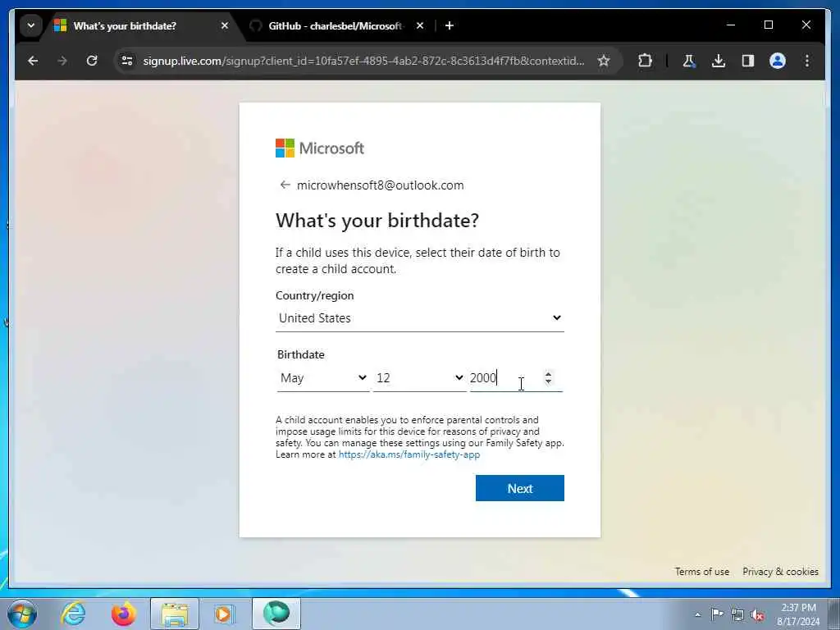
Task: Open the Windows Start button
Action: [x=22, y=614]
